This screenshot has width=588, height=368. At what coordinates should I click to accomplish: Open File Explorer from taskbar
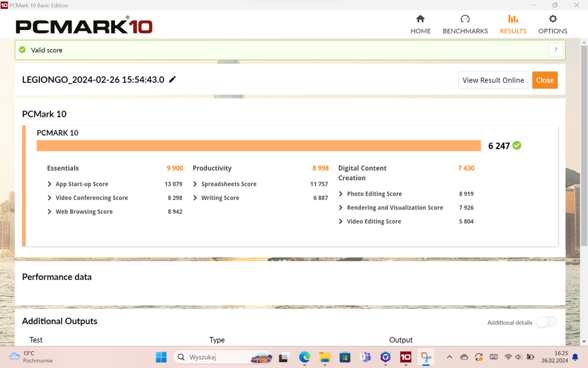coord(325,357)
